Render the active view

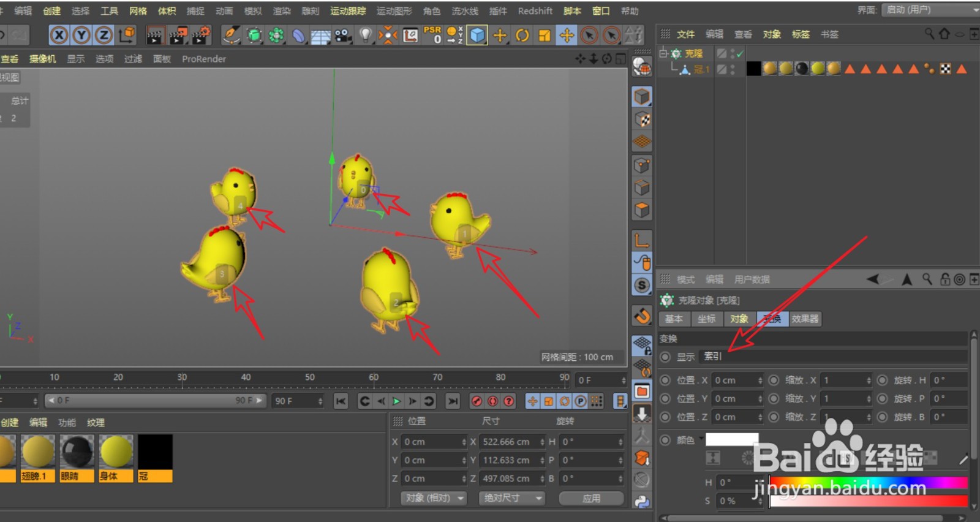(155, 36)
